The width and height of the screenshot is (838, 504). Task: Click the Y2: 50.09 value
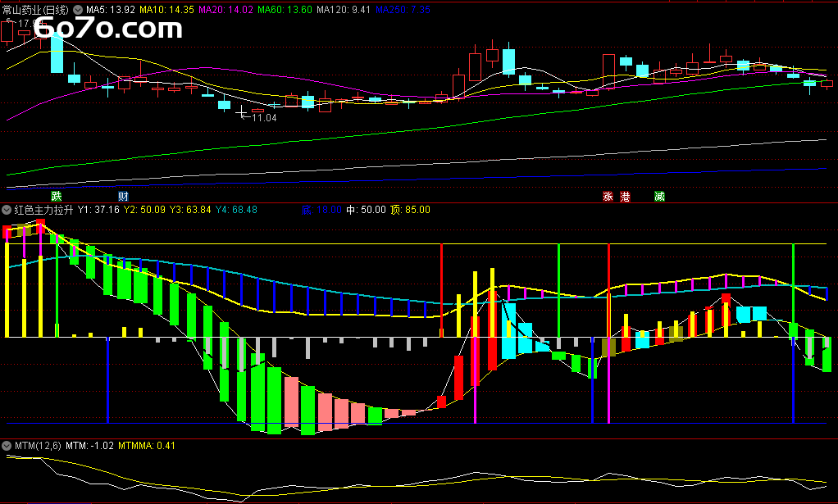click(x=144, y=210)
